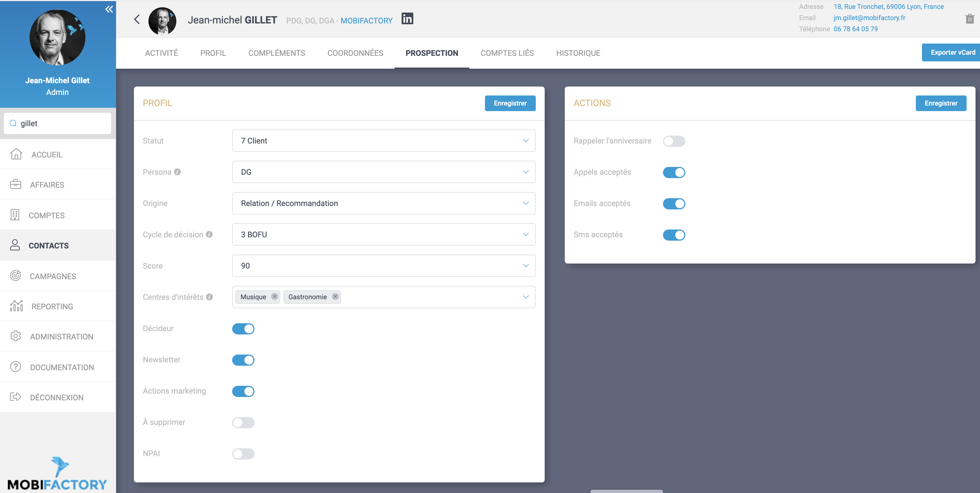Switch to the Coordonnées tab

tap(355, 53)
